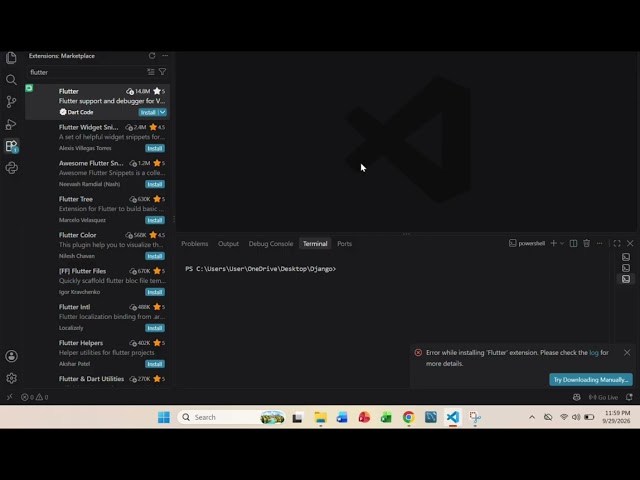
Task: Click Go Live in status bar
Action: click(x=604, y=397)
